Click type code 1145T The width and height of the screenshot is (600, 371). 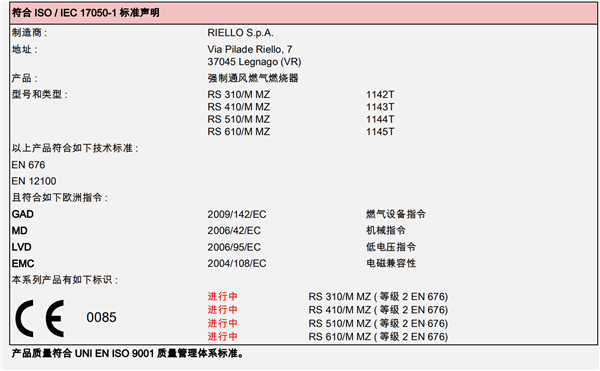coord(380,132)
